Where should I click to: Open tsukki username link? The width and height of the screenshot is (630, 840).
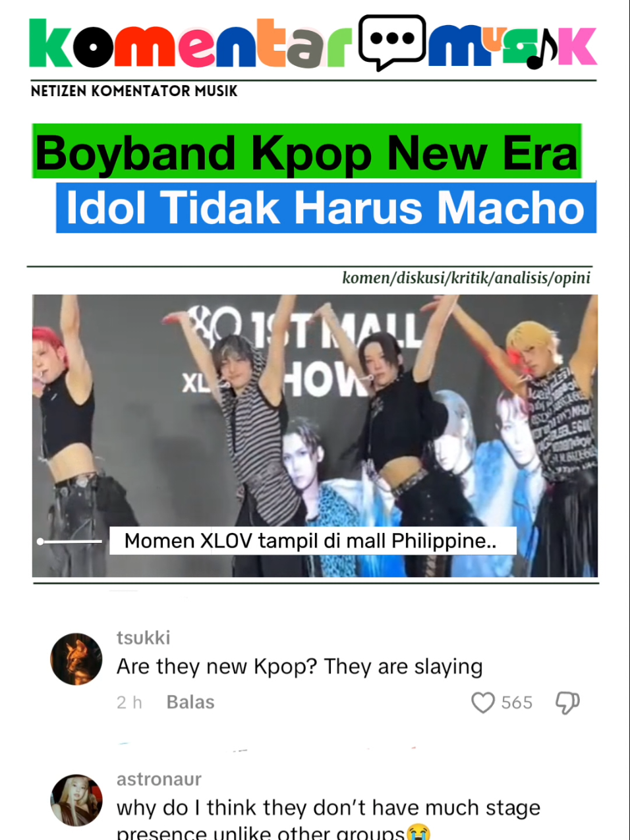pyautogui.click(x=144, y=638)
